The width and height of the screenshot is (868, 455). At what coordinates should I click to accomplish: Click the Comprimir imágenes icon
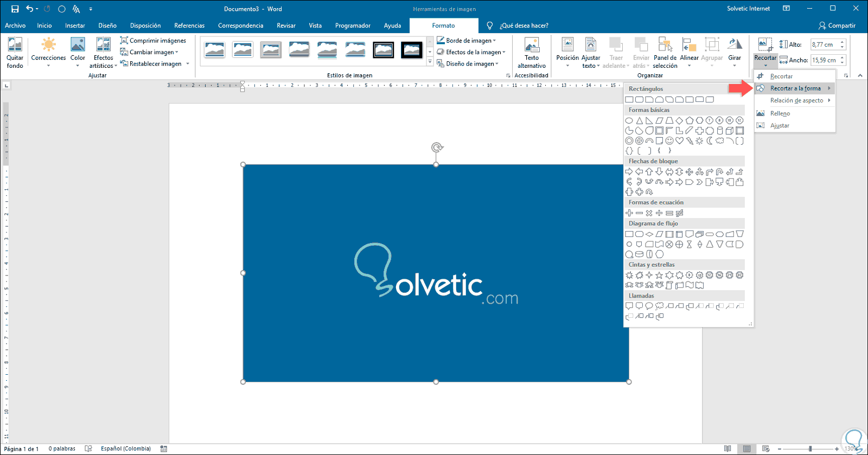click(124, 41)
